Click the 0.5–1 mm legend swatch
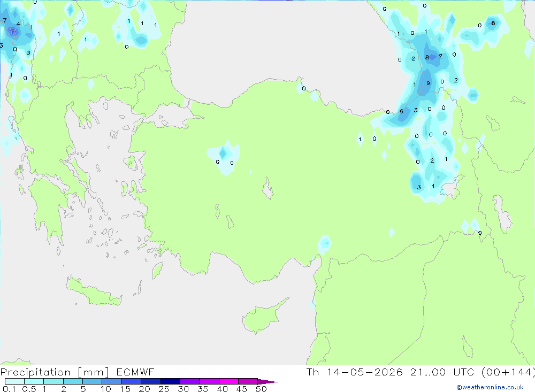 [34, 381]
